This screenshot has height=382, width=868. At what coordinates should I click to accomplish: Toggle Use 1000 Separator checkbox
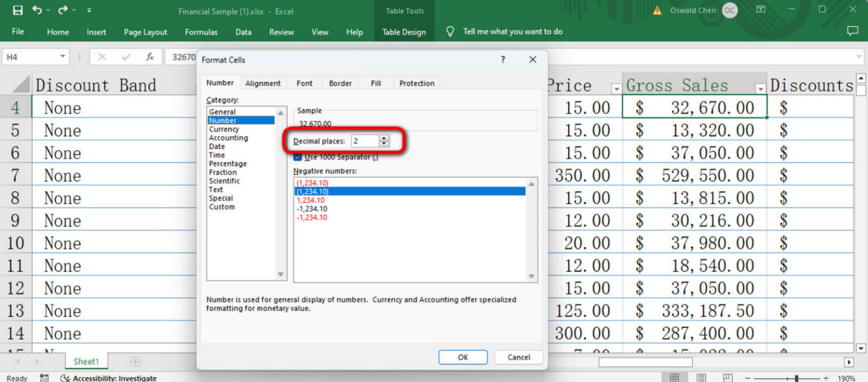point(298,157)
